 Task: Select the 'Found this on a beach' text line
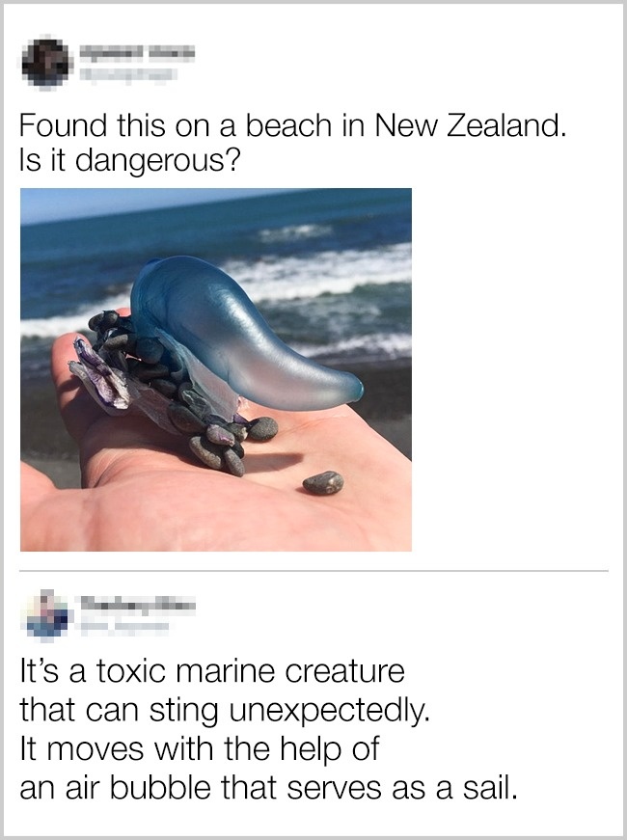[293, 126]
